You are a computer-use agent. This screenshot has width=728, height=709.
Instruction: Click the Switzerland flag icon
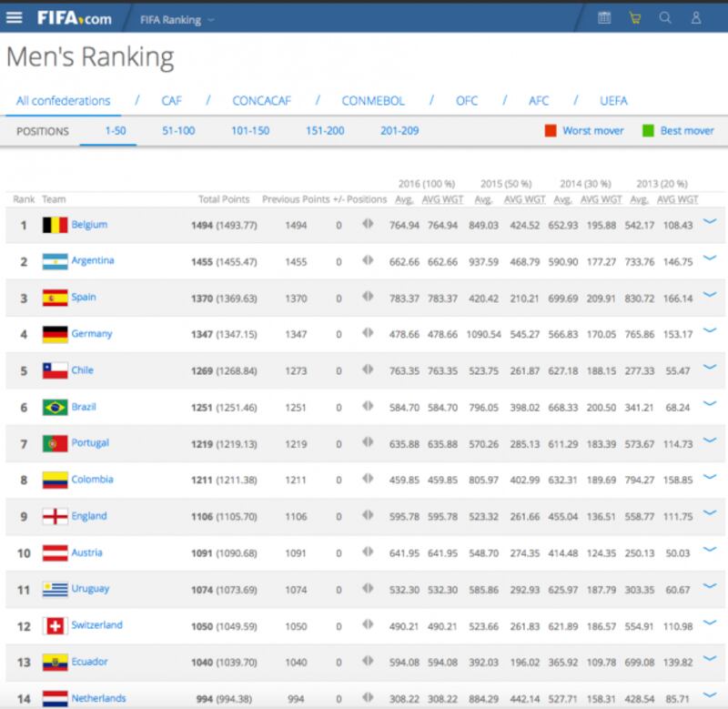coord(55,626)
